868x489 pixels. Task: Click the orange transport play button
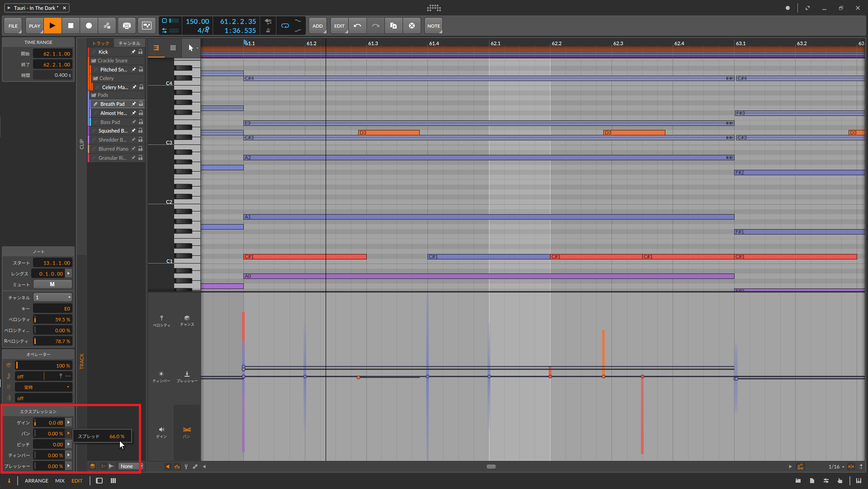pyautogui.click(x=52, y=26)
